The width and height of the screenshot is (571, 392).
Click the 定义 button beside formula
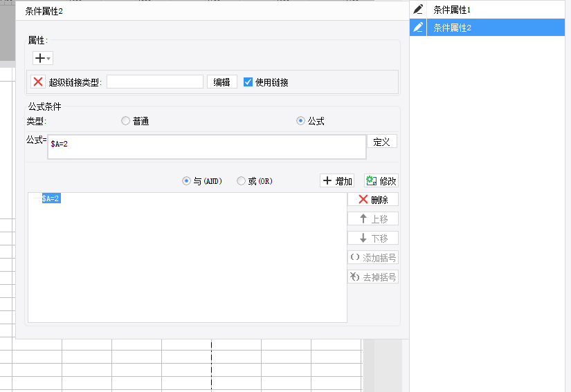click(x=381, y=141)
